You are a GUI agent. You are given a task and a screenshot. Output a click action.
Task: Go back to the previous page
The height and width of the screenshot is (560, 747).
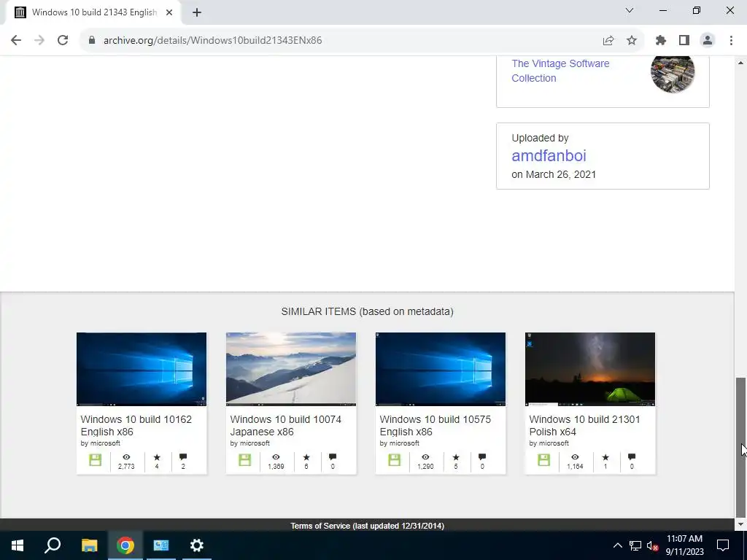click(16, 40)
